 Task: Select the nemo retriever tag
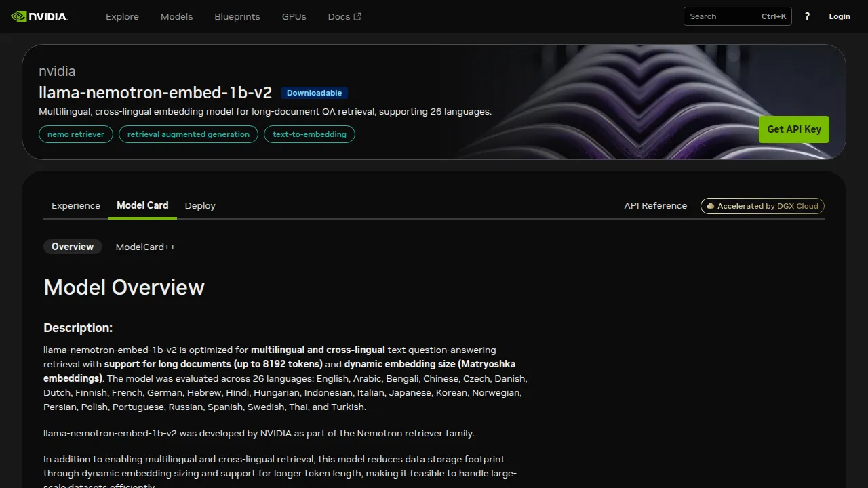coord(76,134)
